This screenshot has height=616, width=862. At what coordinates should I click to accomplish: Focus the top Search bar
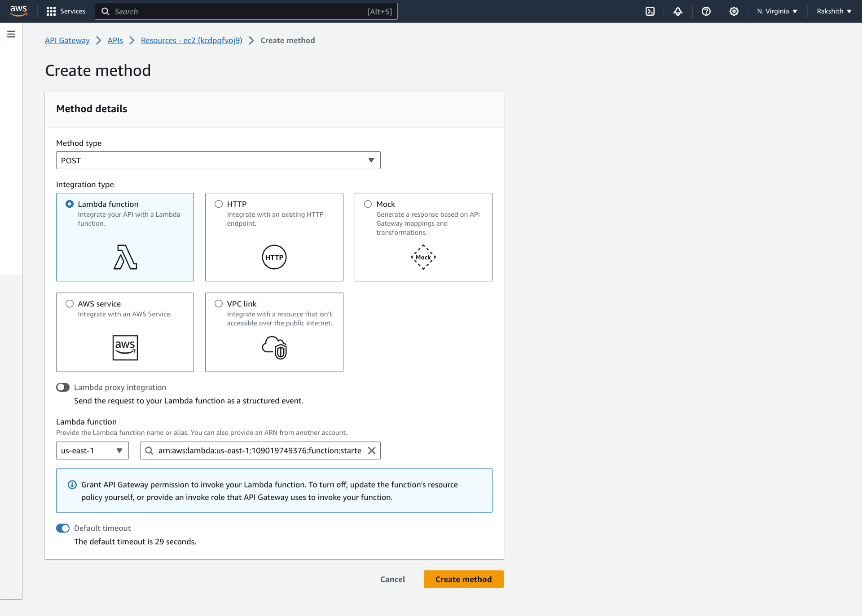pos(246,11)
